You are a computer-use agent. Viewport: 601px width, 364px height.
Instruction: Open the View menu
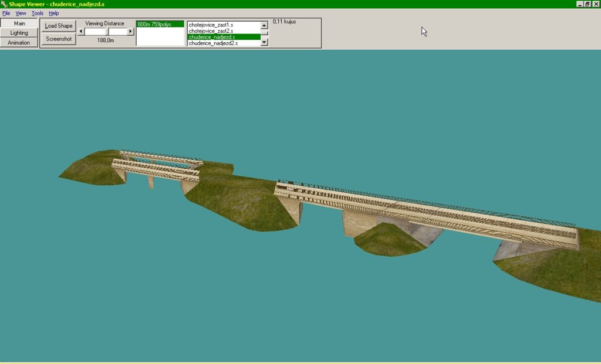click(21, 13)
